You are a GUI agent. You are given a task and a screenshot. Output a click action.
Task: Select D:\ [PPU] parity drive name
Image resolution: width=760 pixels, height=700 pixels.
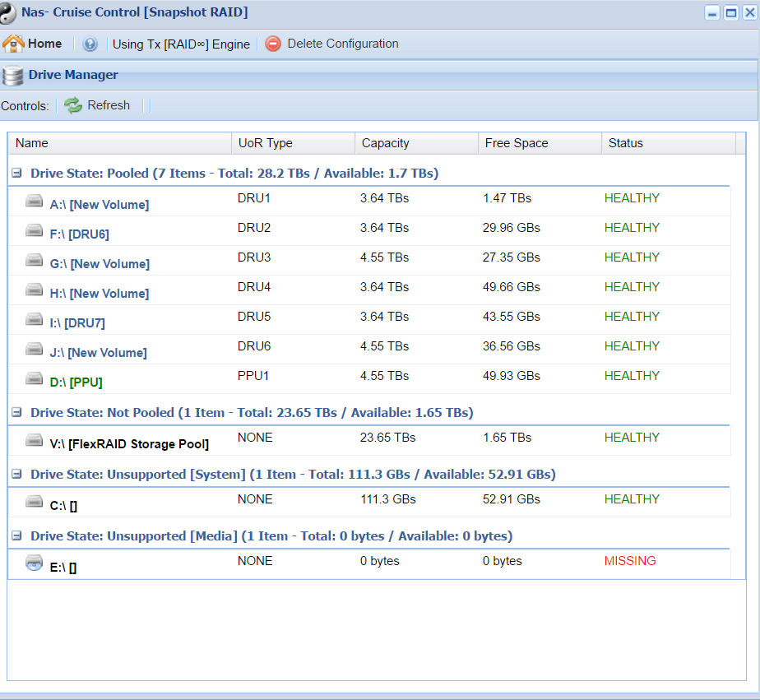click(76, 382)
